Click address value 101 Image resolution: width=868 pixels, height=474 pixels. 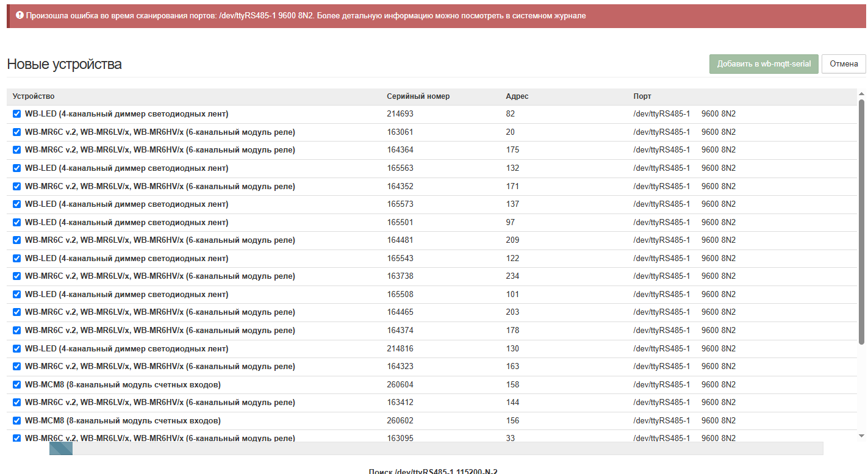[x=512, y=294]
